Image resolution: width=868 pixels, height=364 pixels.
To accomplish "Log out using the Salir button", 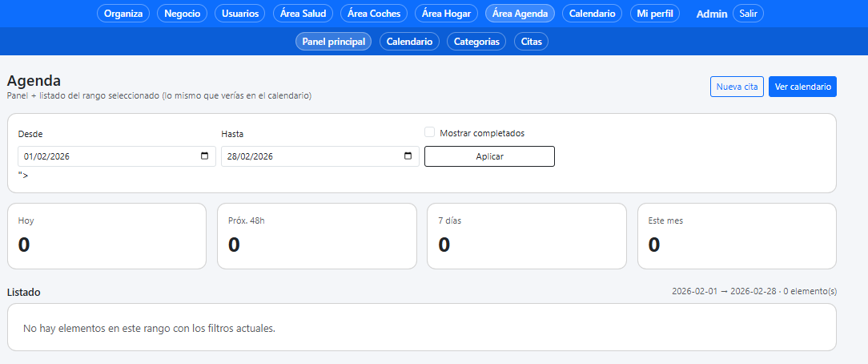I will coord(748,14).
